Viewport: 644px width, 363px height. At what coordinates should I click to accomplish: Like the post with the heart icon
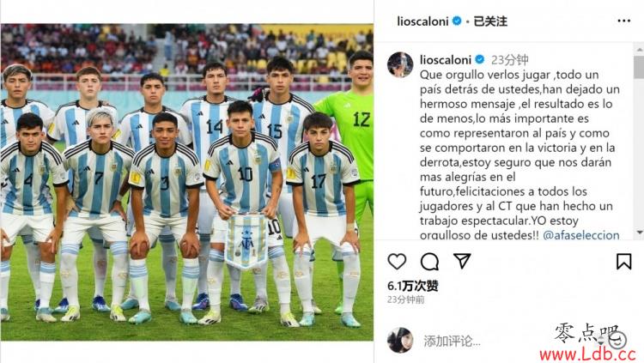[x=397, y=261]
